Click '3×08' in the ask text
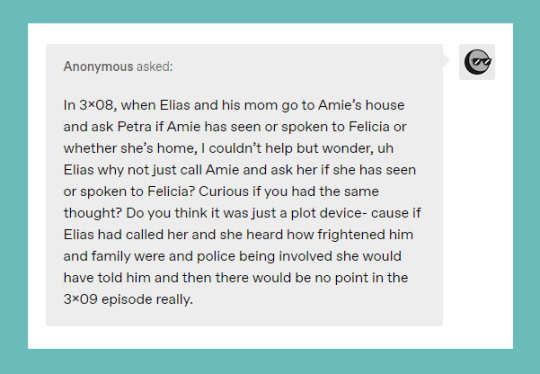Viewport: 540px width, 374px height. (98, 105)
